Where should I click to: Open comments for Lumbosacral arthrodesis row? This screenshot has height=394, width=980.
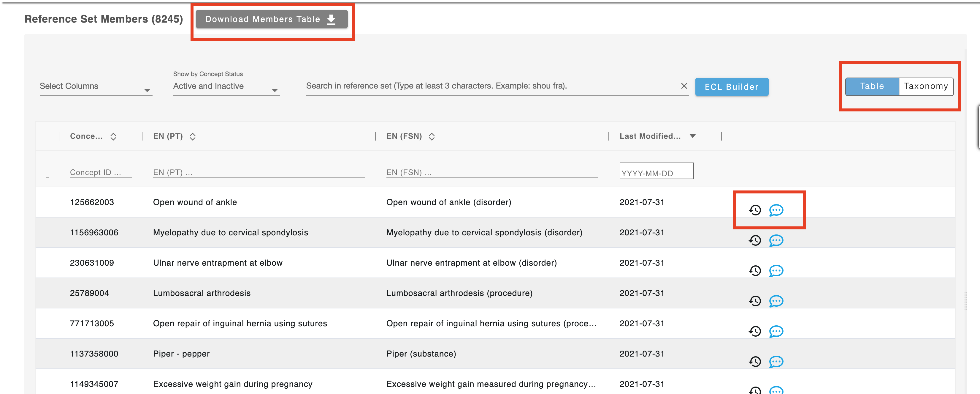coord(776,301)
